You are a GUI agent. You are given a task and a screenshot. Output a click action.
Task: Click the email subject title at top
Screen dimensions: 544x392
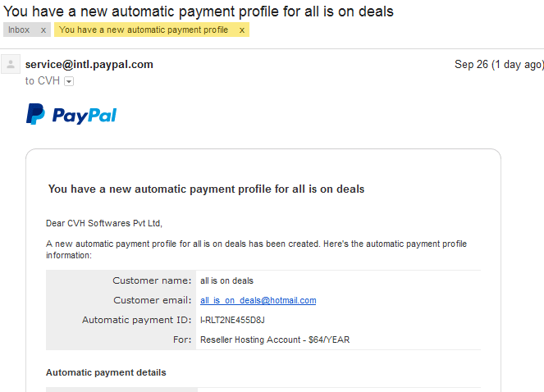point(199,11)
